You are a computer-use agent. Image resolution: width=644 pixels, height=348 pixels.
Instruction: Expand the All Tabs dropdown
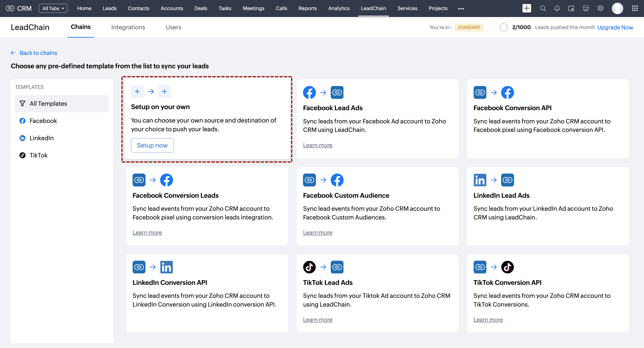click(x=53, y=8)
